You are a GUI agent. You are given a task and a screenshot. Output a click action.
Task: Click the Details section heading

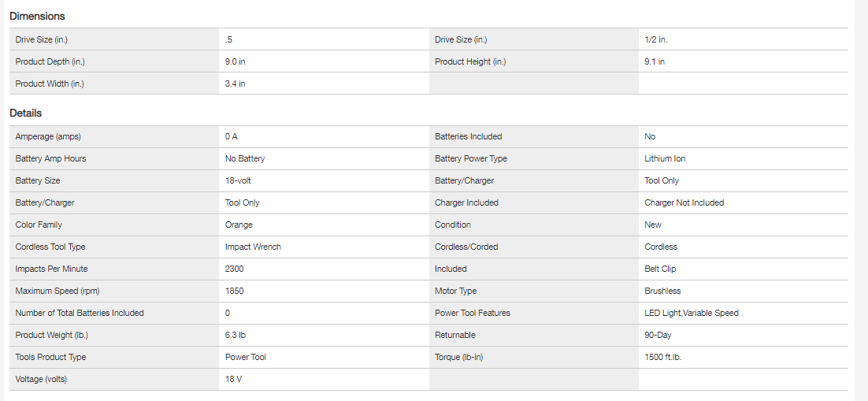(25, 113)
